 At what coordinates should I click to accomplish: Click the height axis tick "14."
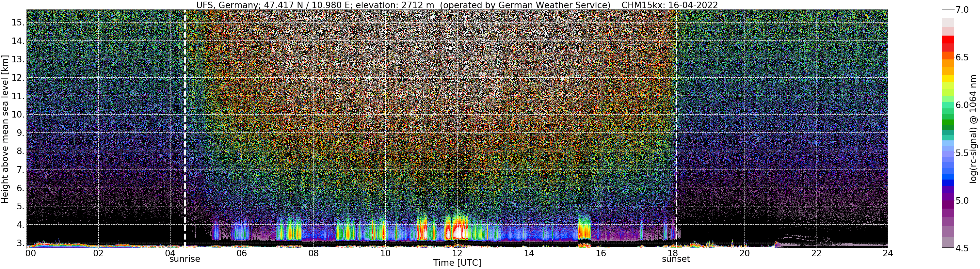[18, 41]
